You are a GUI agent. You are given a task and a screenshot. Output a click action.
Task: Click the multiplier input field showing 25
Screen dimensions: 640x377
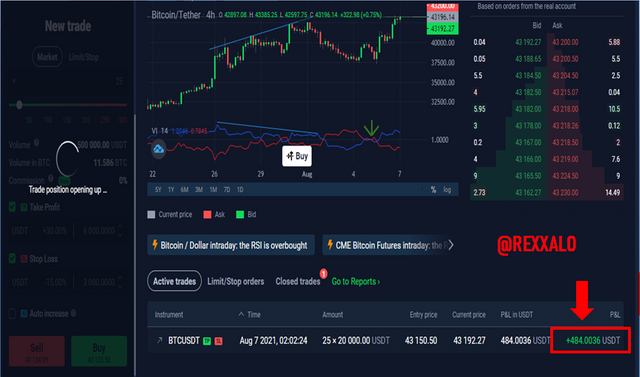click(x=68, y=81)
